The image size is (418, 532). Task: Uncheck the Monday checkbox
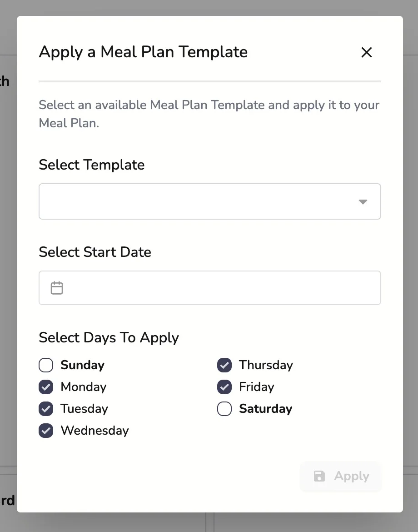coord(46,387)
